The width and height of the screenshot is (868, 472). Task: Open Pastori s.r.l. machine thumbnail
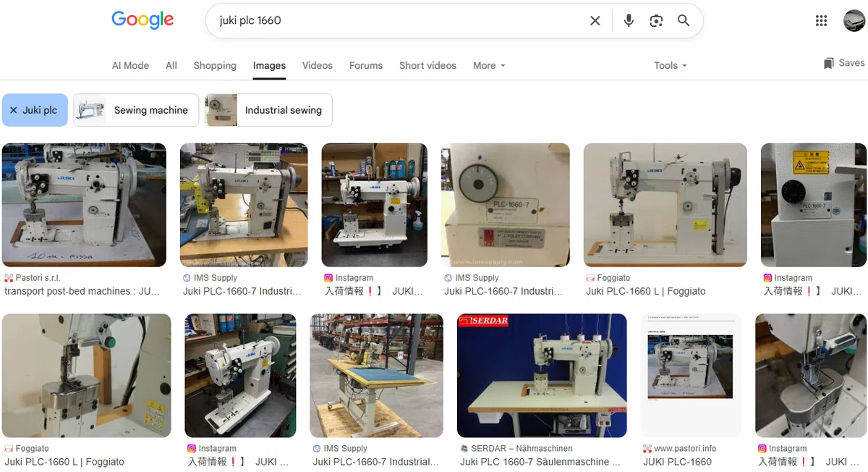(x=84, y=205)
